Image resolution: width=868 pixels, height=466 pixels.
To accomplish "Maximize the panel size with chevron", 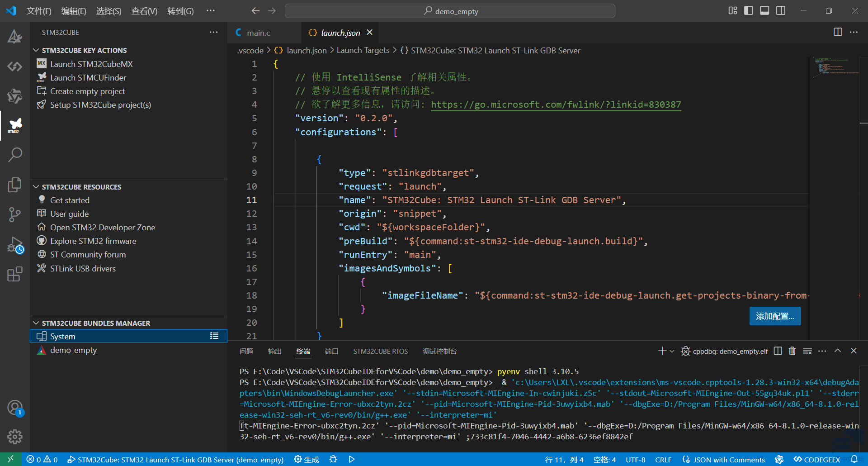I will coord(838,351).
